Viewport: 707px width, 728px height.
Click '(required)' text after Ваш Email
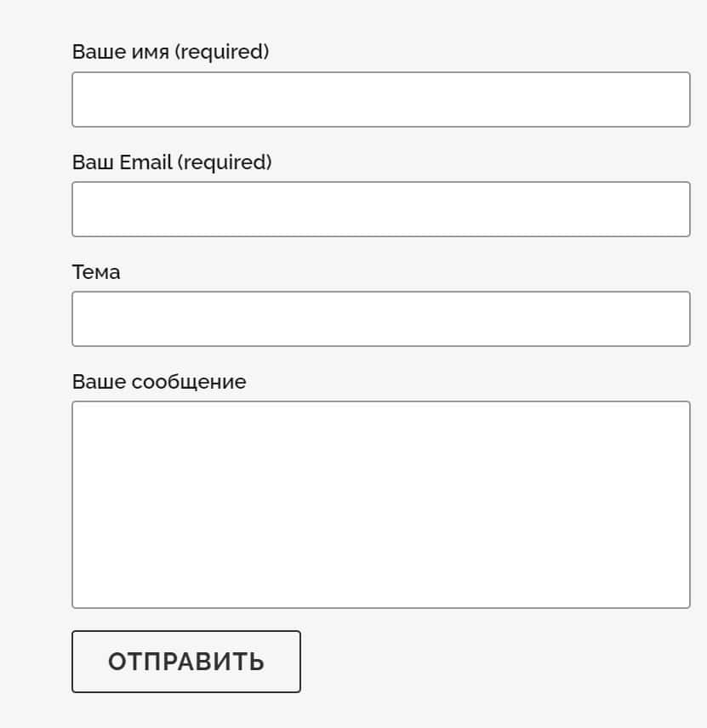click(x=225, y=162)
